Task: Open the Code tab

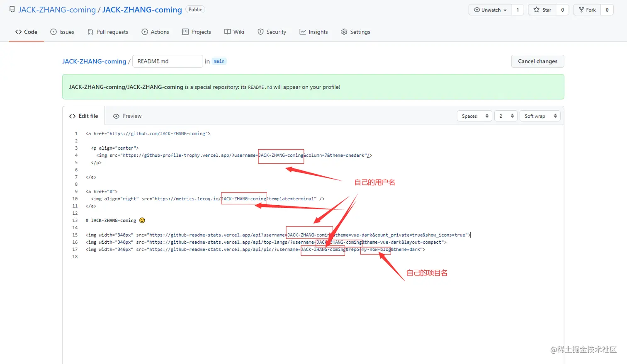Action: 26,32
